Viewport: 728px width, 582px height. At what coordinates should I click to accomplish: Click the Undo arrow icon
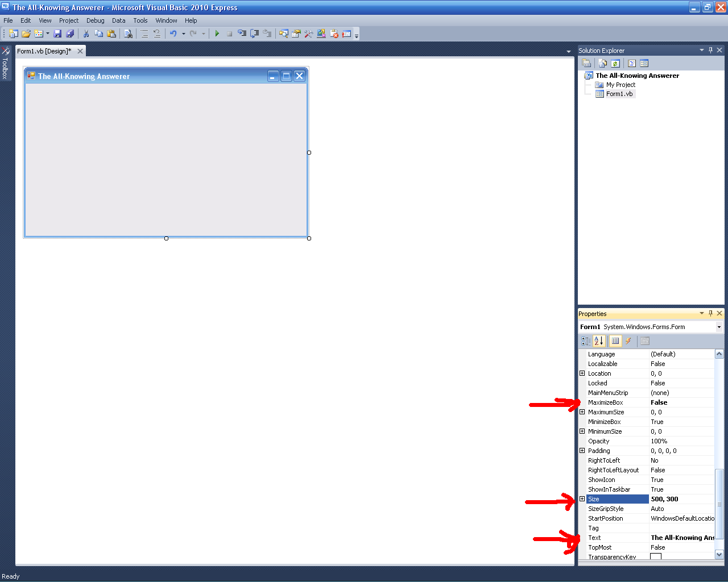pyautogui.click(x=173, y=34)
